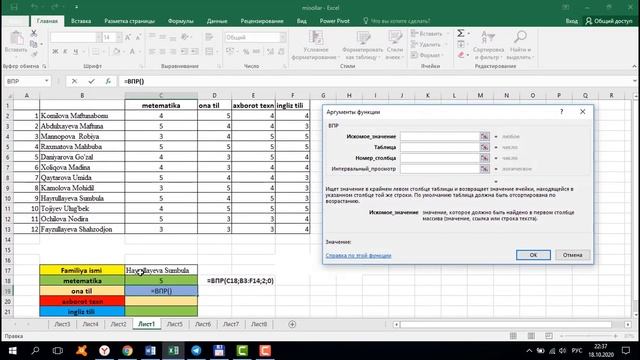Click the text orientation icon
Screen dimensions: 640x360
pyautogui.click(x=185, y=37)
